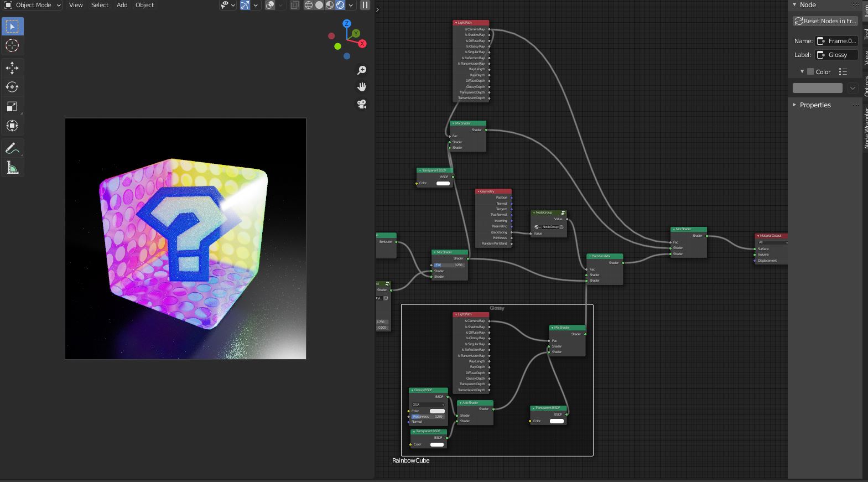Switch to the Tool sidebar tab

(865, 34)
